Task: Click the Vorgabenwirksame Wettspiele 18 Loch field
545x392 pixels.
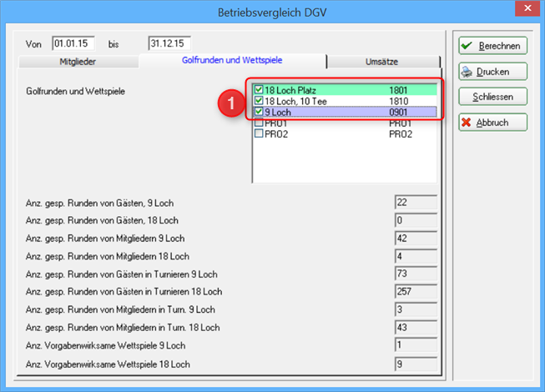Action: tap(416, 364)
